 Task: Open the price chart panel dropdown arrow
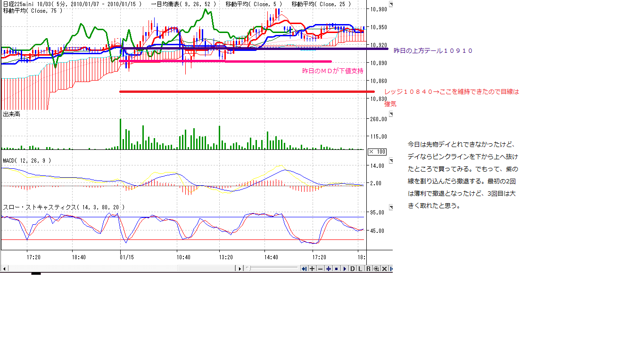(x=390, y=4)
